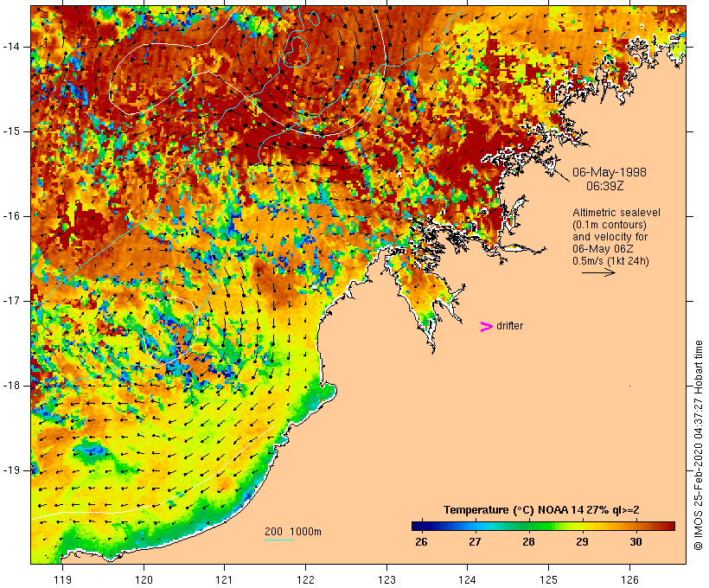Click the latitude axis label -15
This screenshot has width=709, height=588.
click(x=11, y=131)
